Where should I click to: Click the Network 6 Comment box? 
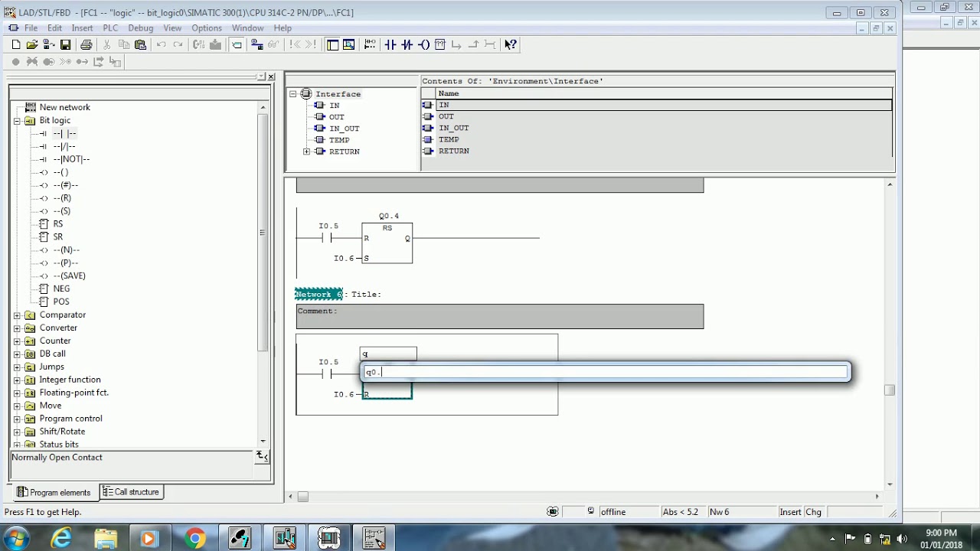coord(500,316)
